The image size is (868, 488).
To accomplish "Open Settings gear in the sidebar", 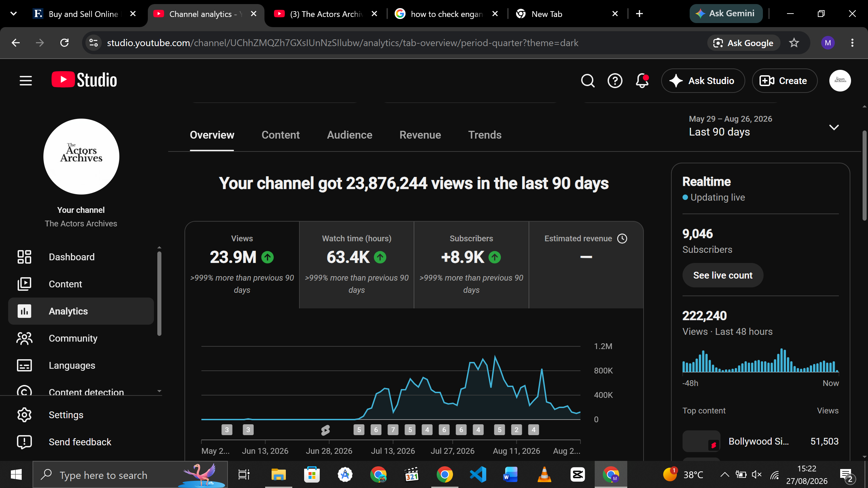I will (81, 415).
